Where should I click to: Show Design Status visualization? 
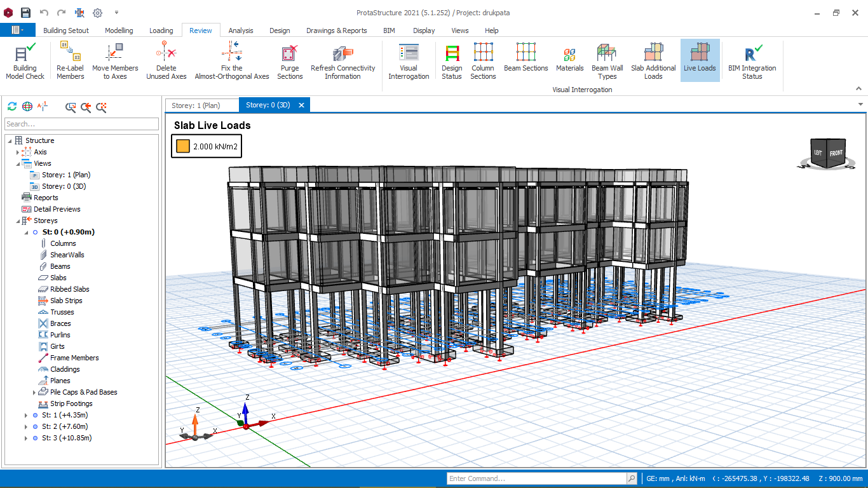pos(452,61)
